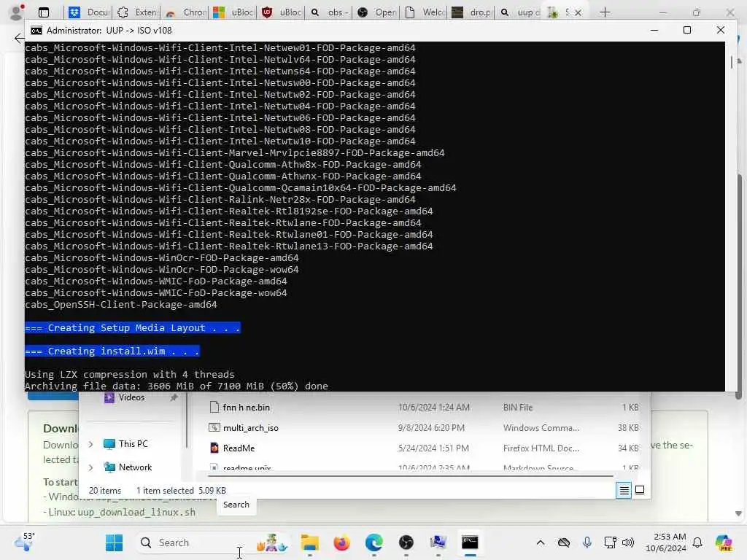Screen dimensions: 747x560
Task: Open the 'Welc' document browser tab
Action: pyautogui.click(x=425, y=12)
